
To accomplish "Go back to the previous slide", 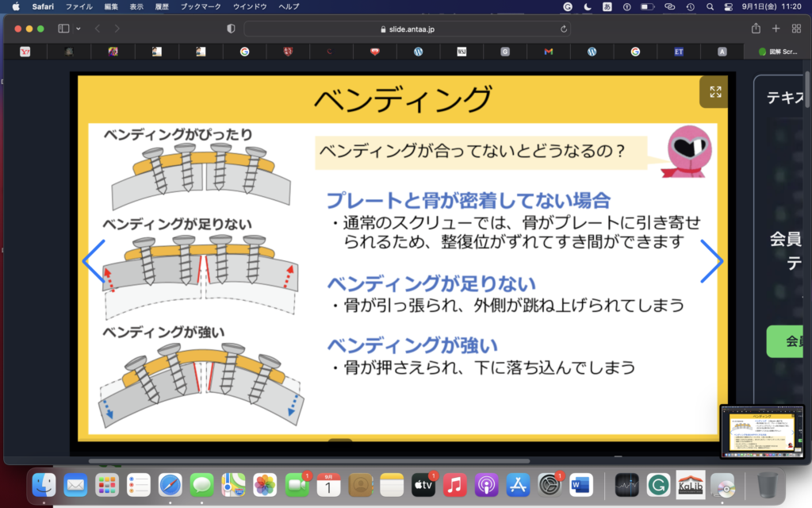I will point(94,261).
